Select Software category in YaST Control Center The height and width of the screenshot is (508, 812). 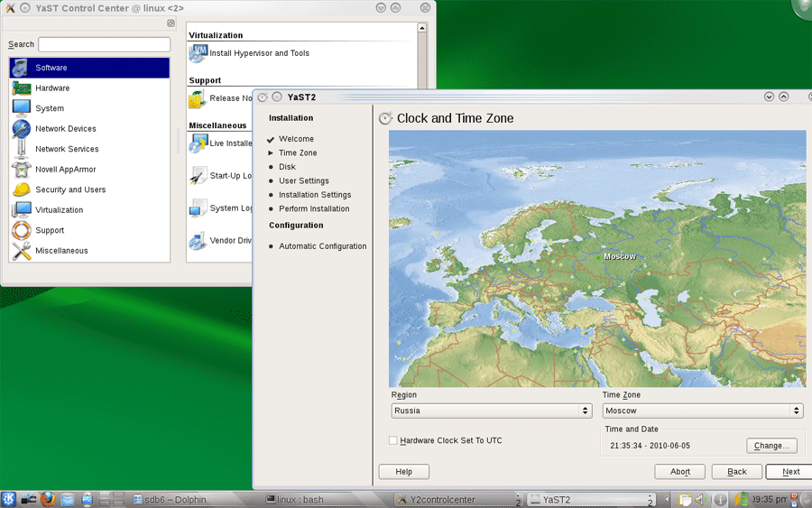(89, 68)
